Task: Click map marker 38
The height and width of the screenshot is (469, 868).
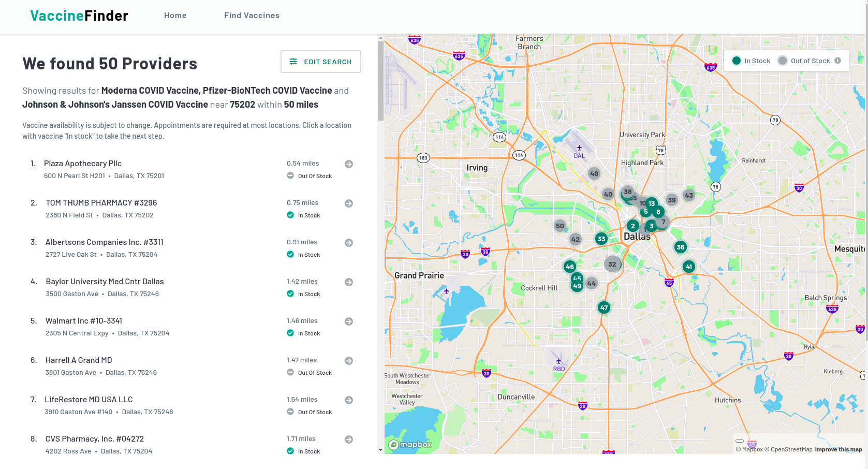Action: tap(628, 192)
